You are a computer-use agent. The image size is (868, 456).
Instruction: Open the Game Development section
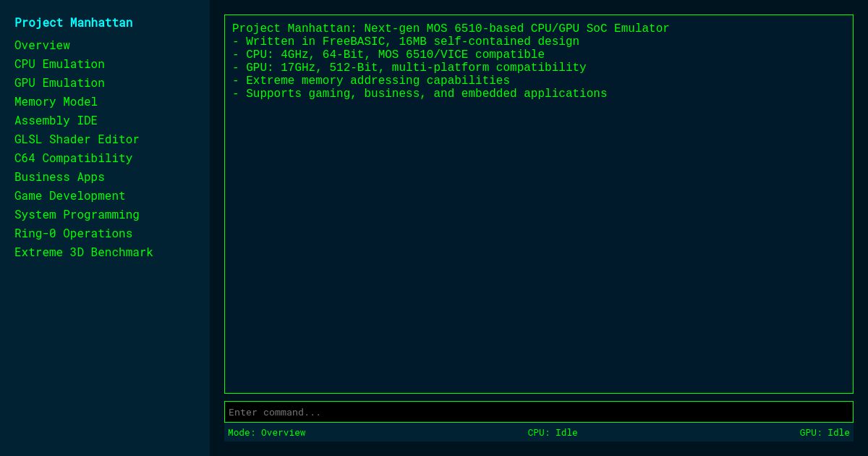[69, 195]
